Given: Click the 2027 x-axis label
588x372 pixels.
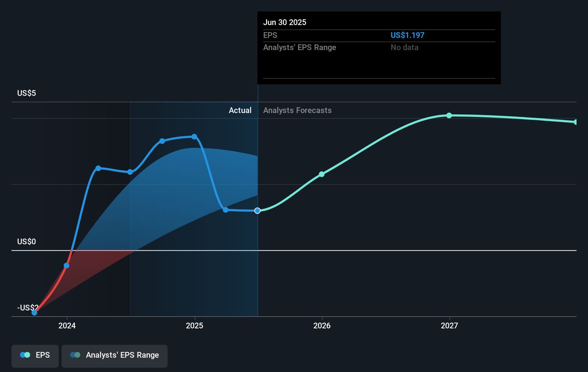Looking at the screenshot, I should coord(449,325).
